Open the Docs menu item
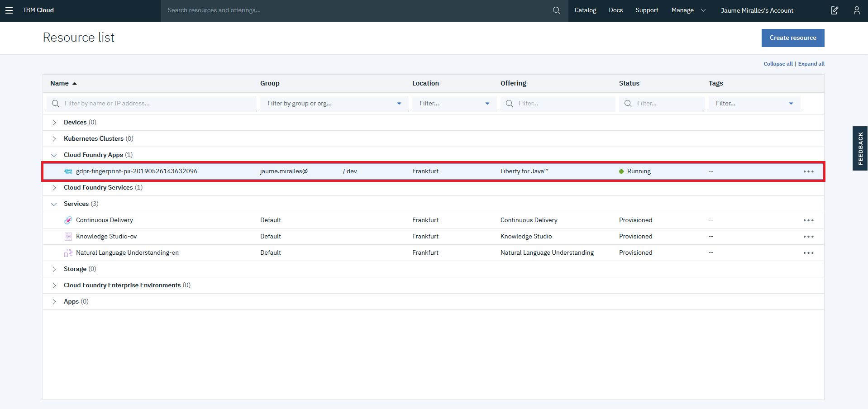The height and width of the screenshot is (409, 868). click(615, 10)
